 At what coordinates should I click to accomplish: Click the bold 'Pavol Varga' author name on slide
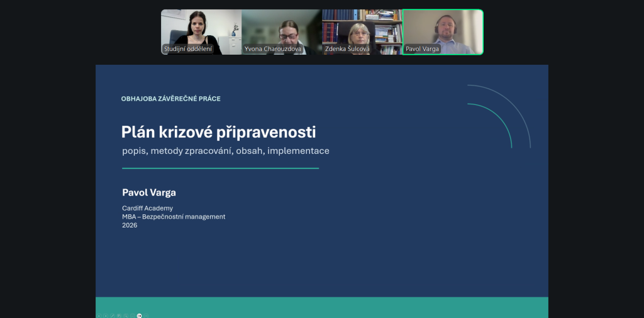tap(149, 192)
